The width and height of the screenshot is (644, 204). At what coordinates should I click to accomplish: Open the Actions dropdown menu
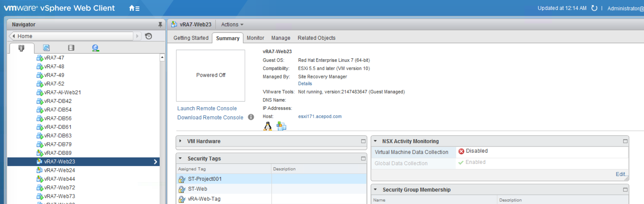(232, 25)
